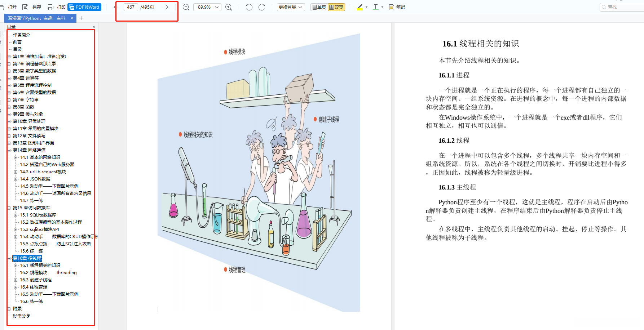Select the underline text tool
Viewport: 644px width, 330px height.
[376, 7]
